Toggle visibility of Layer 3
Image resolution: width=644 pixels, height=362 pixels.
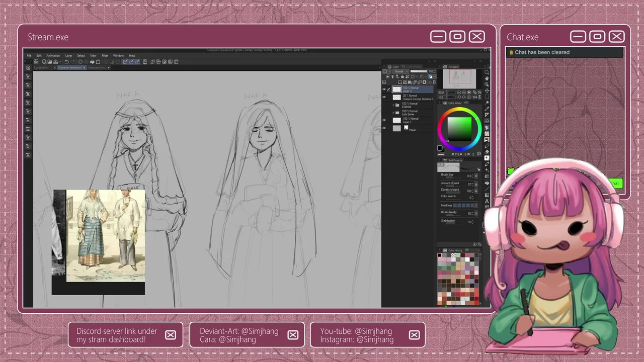coord(384,89)
